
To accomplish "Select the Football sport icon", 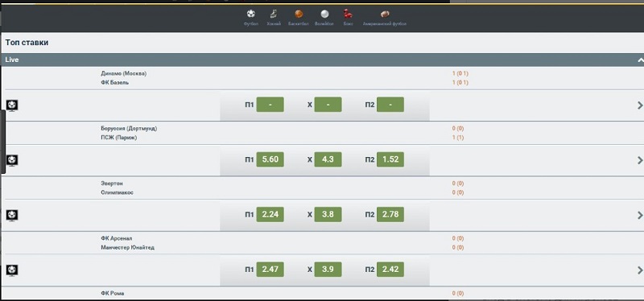I will (250, 14).
